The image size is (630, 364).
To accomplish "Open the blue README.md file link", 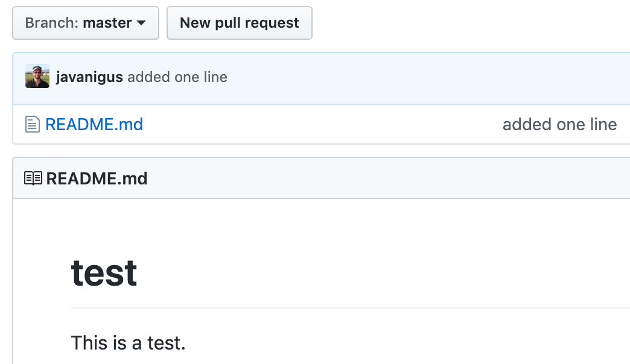I will [94, 124].
